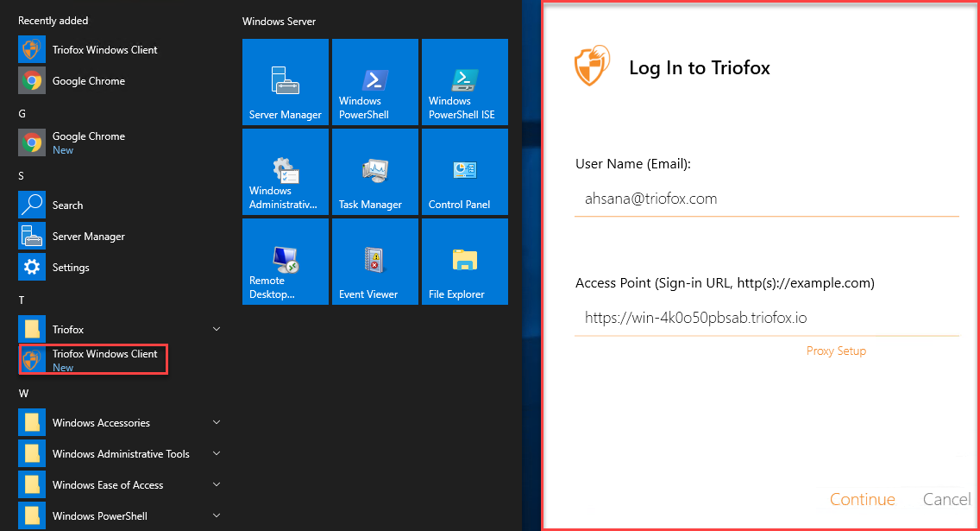Viewport: 980px width, 531px height.
Task: Open the Triofox folder entry
Action: [119, 330]
